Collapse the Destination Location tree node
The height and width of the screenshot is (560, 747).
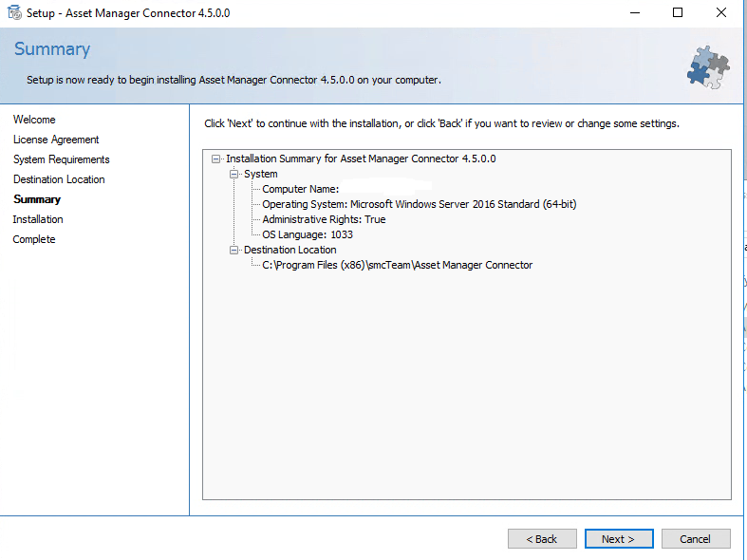(x=234, y=251)
